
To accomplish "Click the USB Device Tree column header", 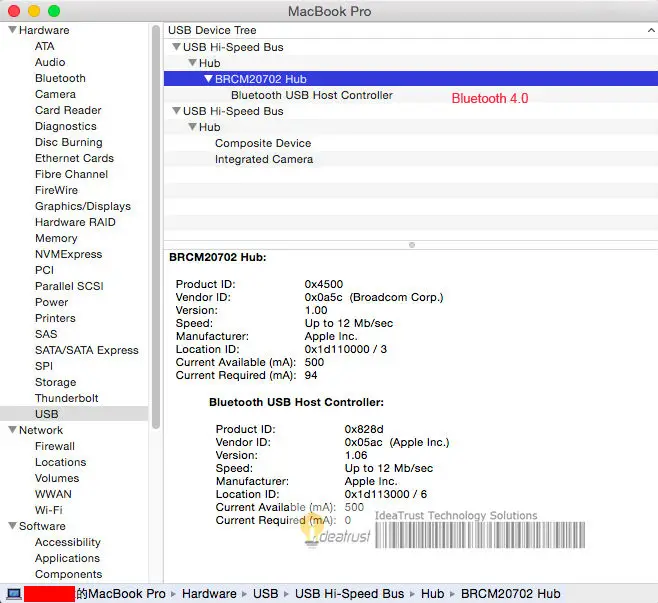I will coord(411,30).
